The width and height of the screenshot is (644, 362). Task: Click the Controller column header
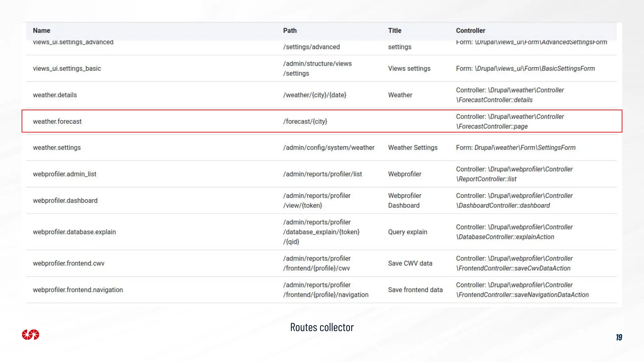(x=470, y=30)
